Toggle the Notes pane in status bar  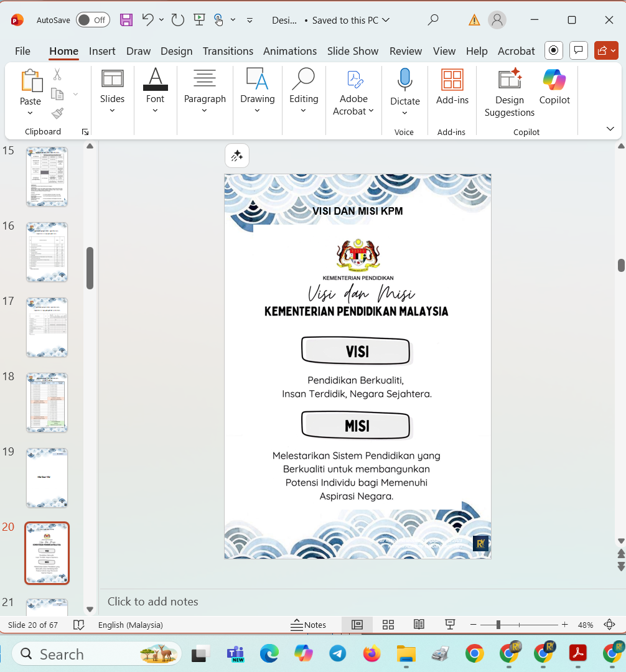309,625
